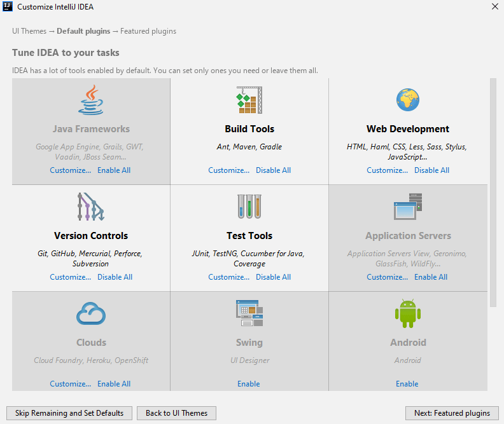Click the Clouds cloud icon
Viewport: 504px width, 424px height.
pos(91,313)
